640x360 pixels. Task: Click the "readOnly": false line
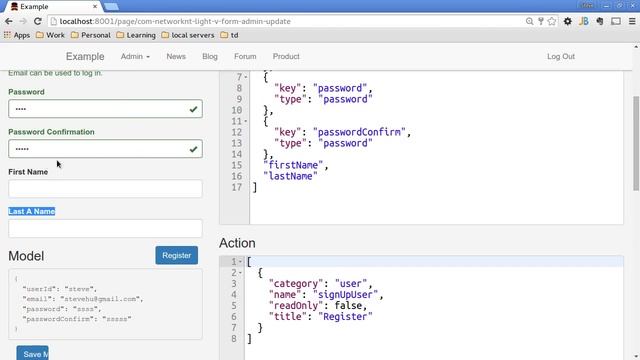pyautogui.click(x=318, y=306)
